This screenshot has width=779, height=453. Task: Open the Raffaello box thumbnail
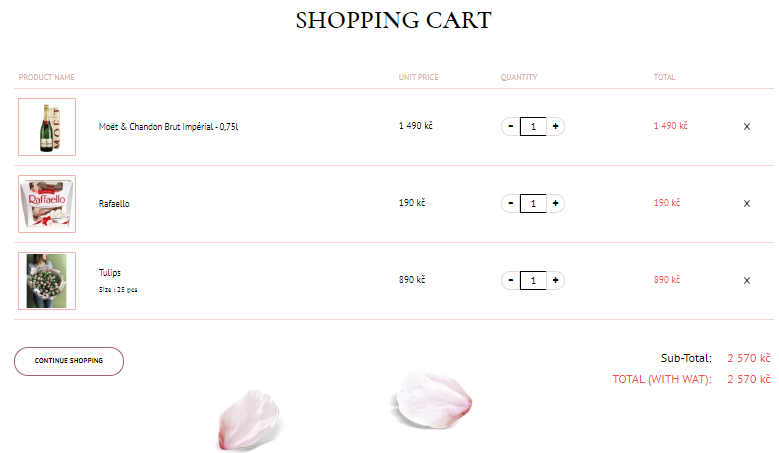47,204
